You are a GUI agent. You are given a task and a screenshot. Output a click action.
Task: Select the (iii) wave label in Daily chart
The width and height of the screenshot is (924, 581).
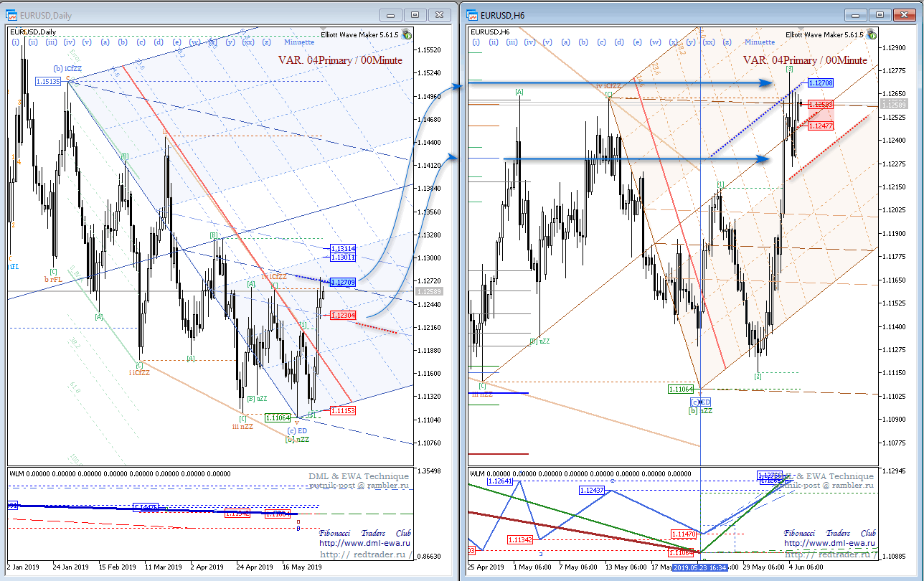click(x=51, y=42)
